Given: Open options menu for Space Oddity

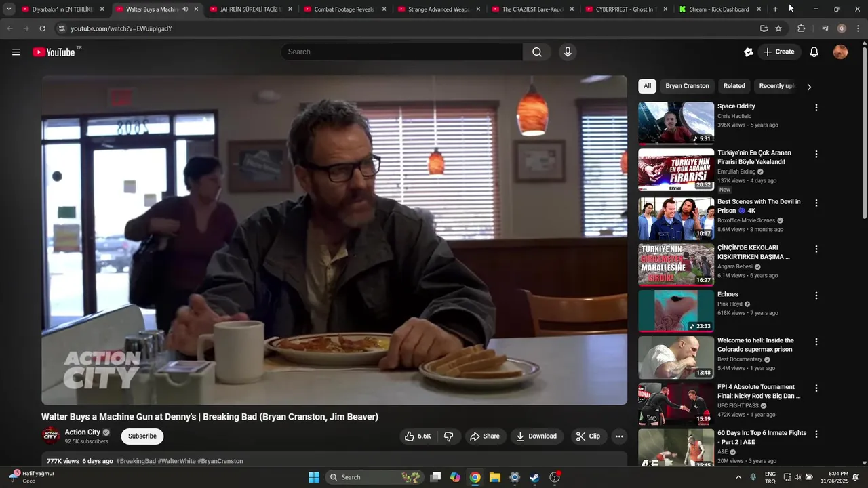Looking at the screenshot, I should 816,108.
